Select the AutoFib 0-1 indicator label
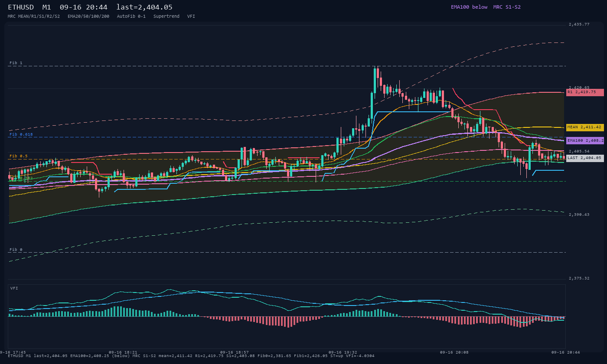This screenshot has height=364, width=607. 131,16
